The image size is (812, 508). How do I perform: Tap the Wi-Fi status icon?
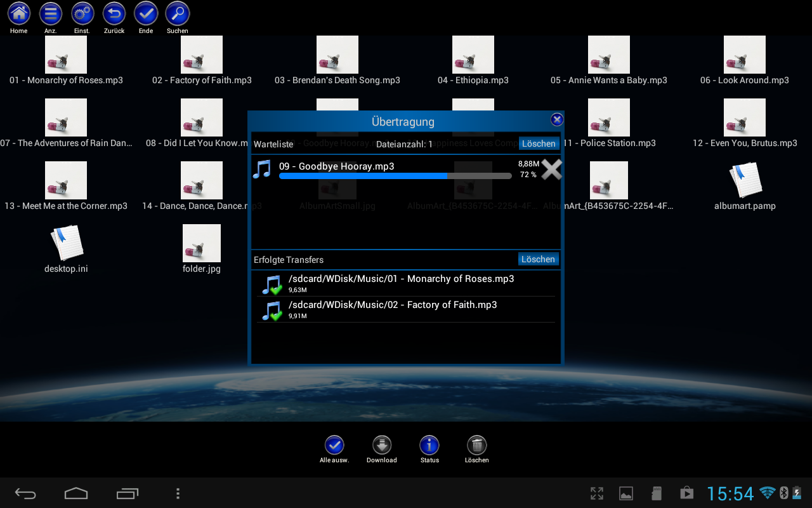tap(768, 493)
